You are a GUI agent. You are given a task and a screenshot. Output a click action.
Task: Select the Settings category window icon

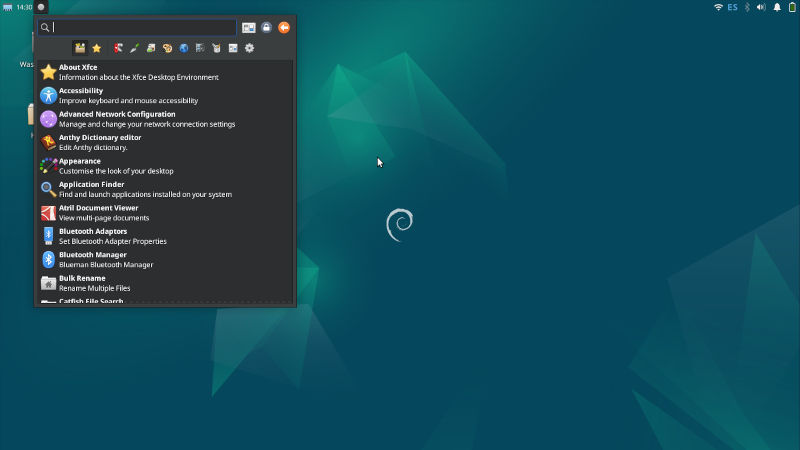(233, 48)
